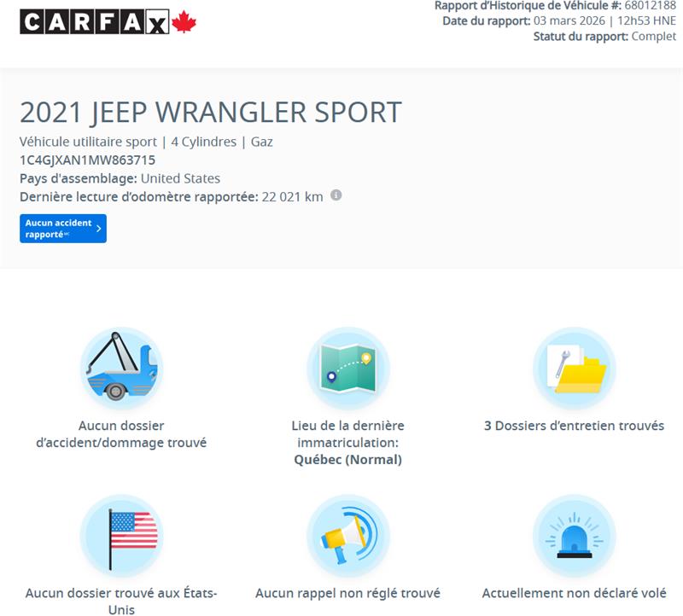The width and height of the screenshot is (683, 616).
Task: Click the map registration location icon
Action: pos(348,368)
